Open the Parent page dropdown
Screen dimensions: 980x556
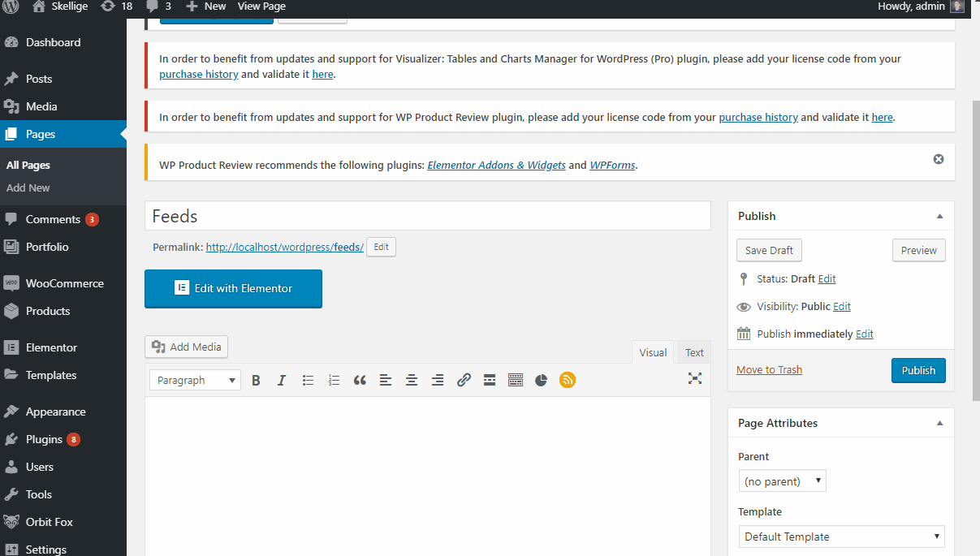click(x=782, y=481)
